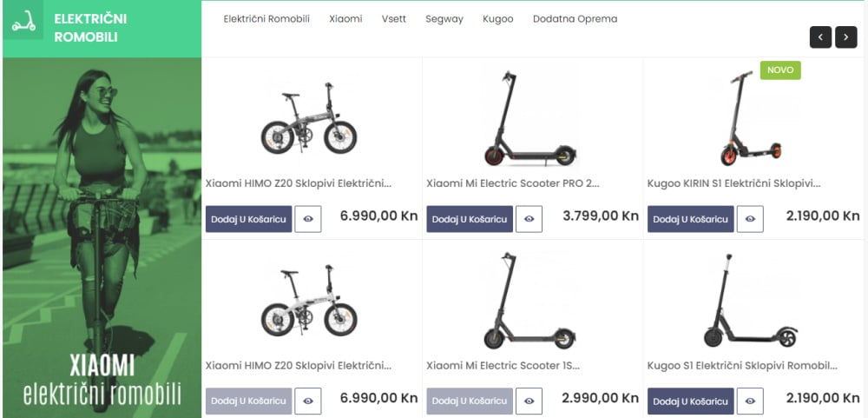Open the Segway category tab
Screen dimensions: 868x418
444,19
